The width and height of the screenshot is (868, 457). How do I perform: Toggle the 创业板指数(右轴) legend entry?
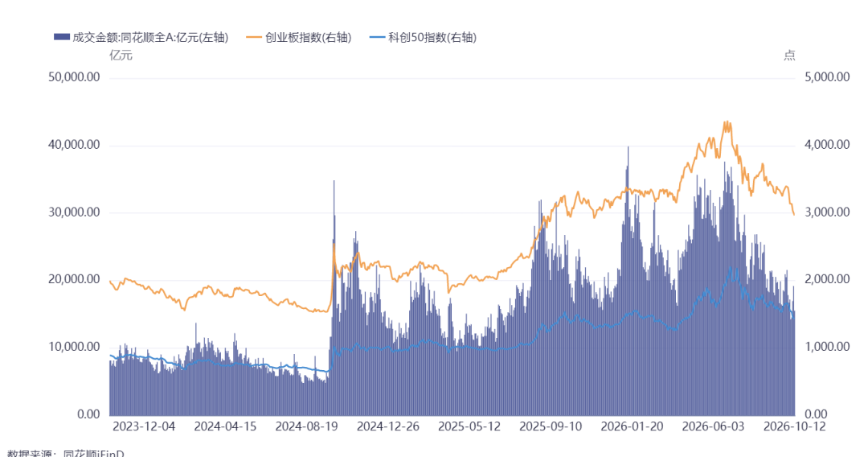tap(299, 37)
